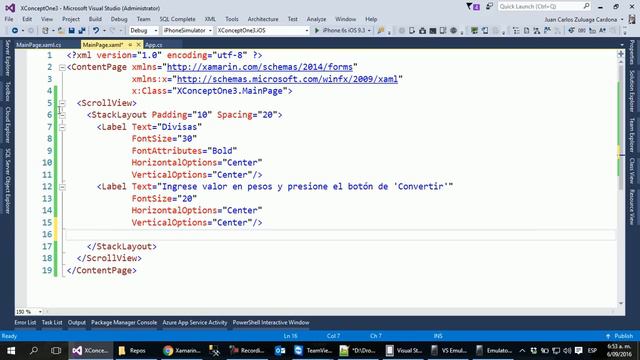
Task: Show hidden system tray icons chevron
Action: click(522, 351)
